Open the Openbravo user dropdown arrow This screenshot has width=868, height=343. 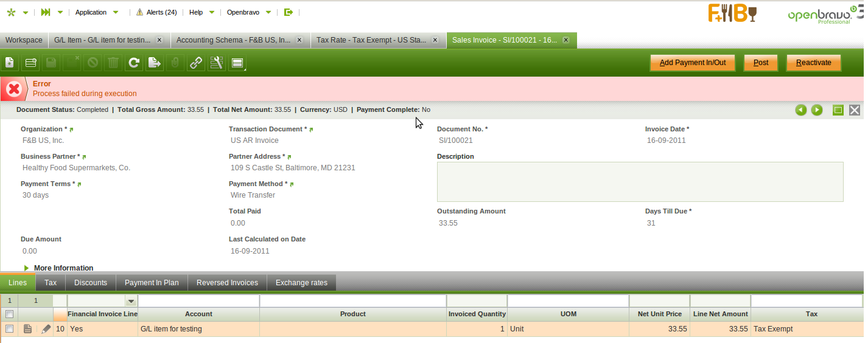click(x=270, y=13)
